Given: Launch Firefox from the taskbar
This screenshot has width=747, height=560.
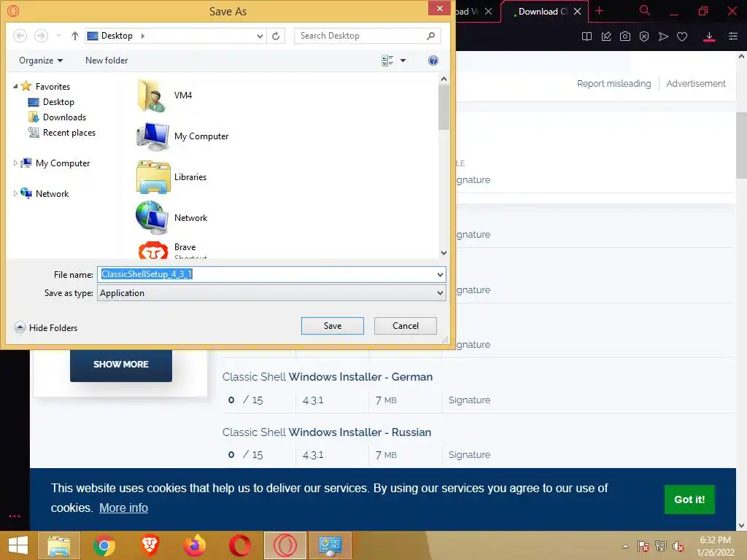Looking at the screenshot, I should (x=195, y=545).
